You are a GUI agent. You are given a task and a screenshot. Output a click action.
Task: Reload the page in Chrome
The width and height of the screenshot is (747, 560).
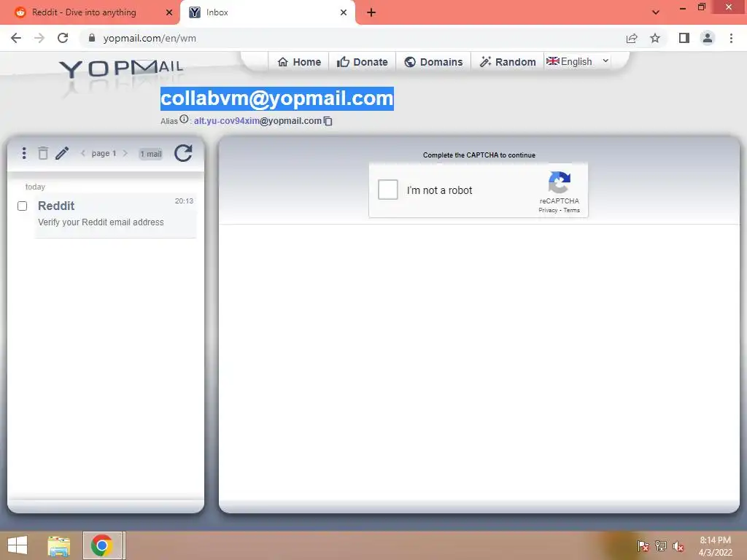63,38
